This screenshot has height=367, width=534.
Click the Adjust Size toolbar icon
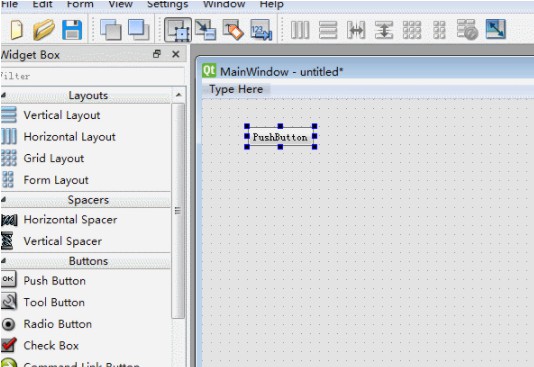tap(496, 29)
